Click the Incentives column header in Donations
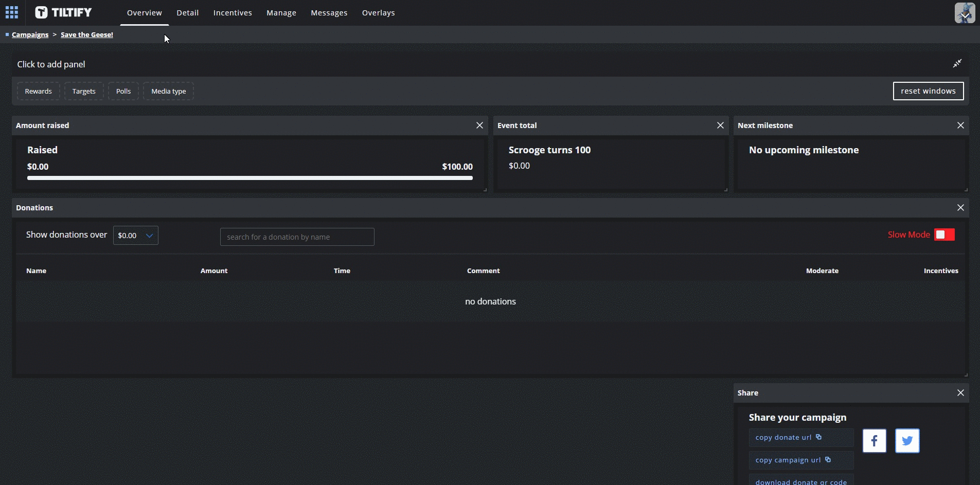 941,271
